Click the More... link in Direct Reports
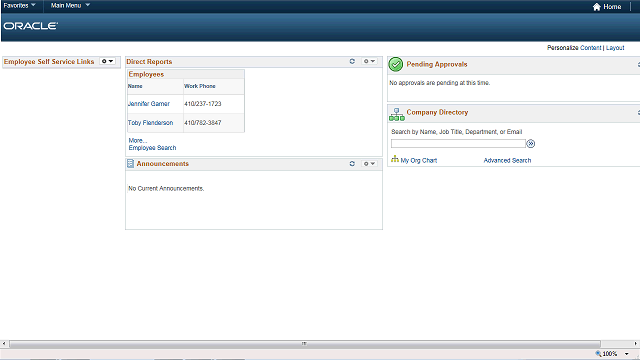 (138, 140)
